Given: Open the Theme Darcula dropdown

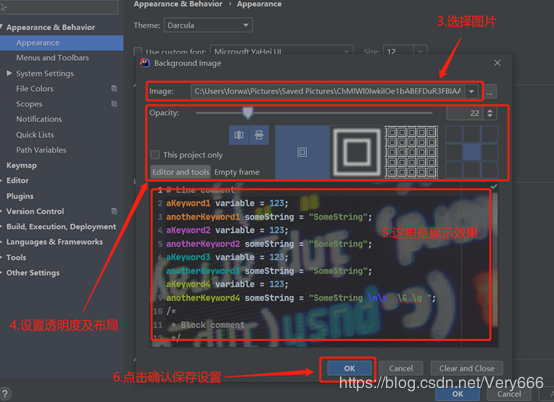Looking at the screenshot, I should coord(208,25).
